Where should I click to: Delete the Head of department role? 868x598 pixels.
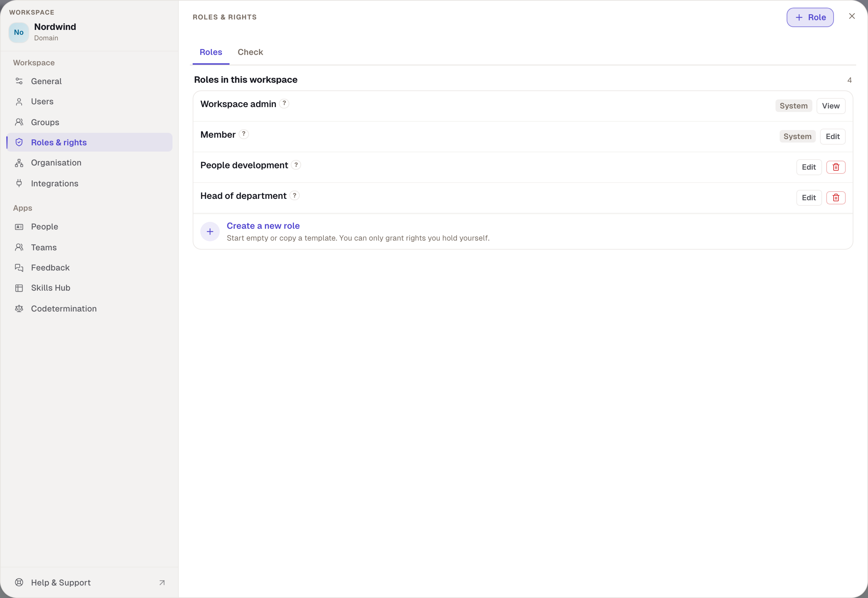(836, 198)
